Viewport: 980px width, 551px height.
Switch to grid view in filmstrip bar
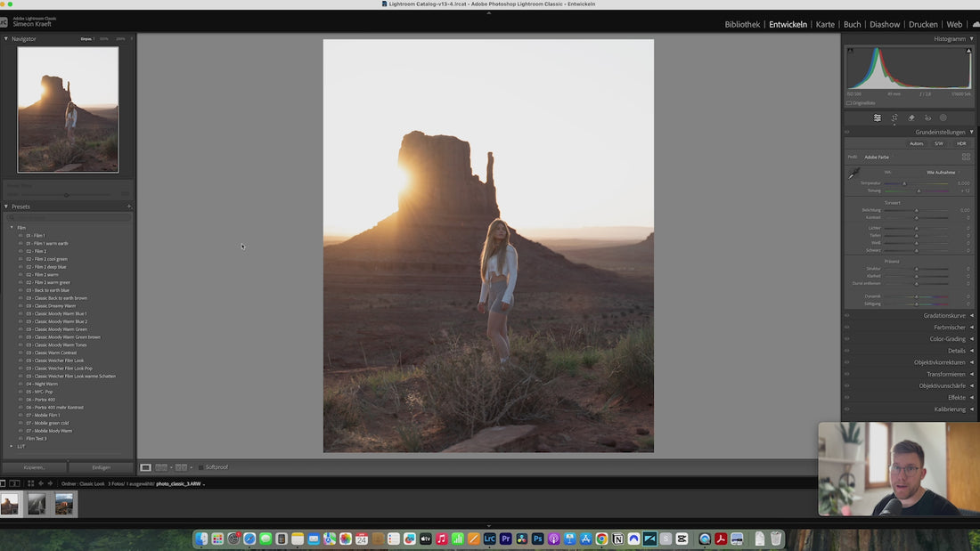point(30,483)
